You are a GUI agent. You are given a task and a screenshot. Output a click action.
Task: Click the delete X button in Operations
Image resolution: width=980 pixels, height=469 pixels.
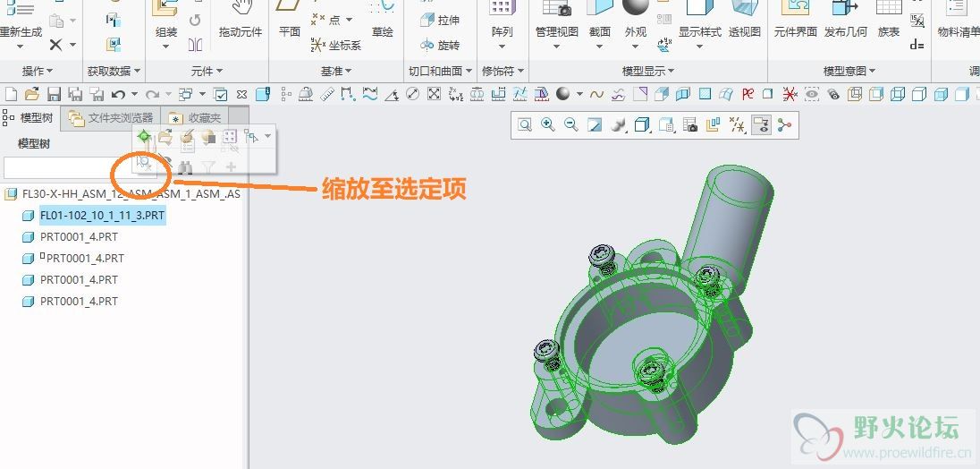[55, 45]
